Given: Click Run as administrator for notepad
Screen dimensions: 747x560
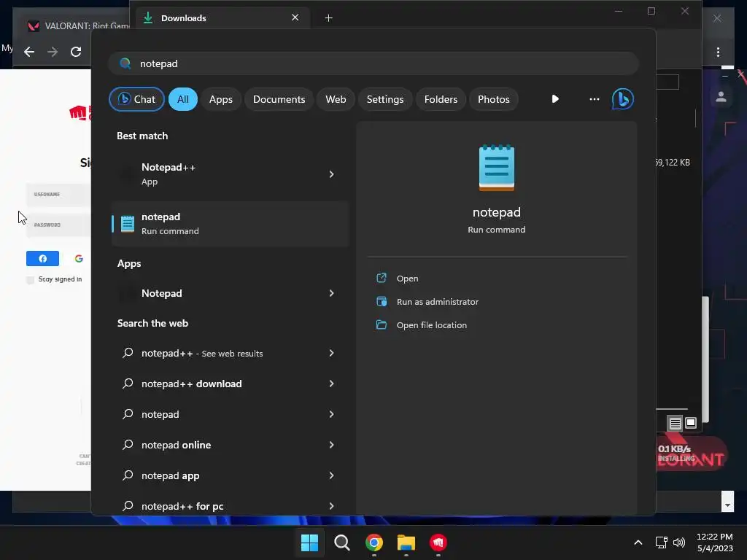Looking at the screenshot, I should [438, 302].
